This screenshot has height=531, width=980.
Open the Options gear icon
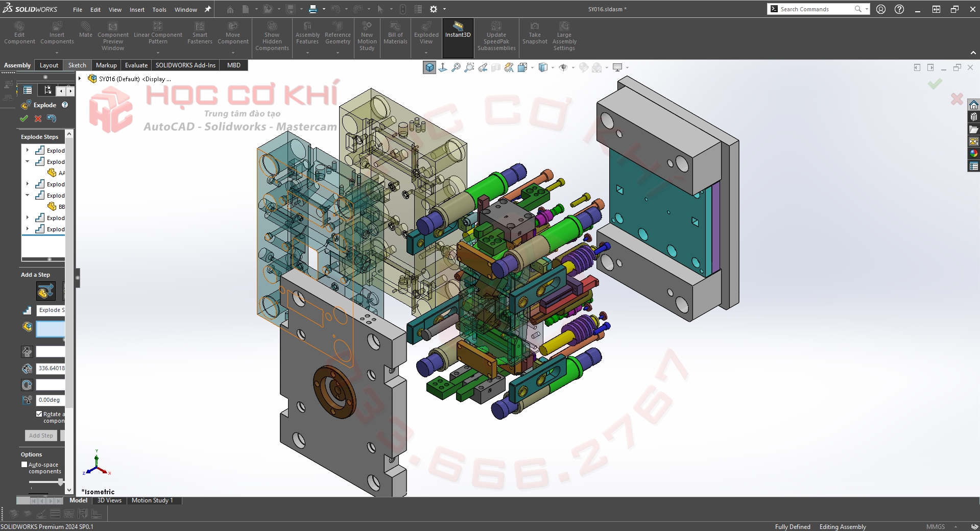click(434, 9)
